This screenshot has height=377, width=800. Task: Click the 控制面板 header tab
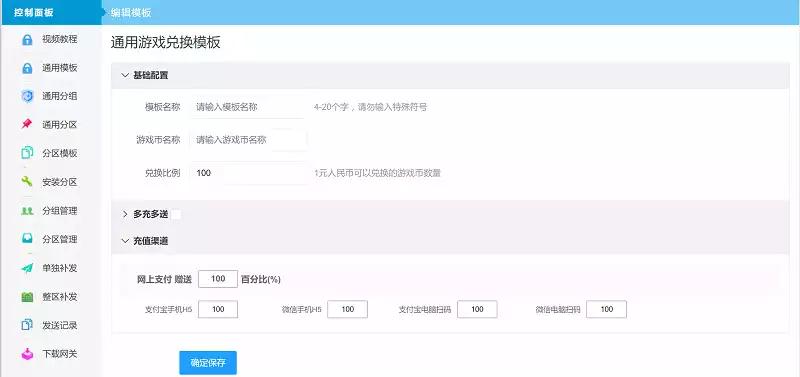(52, 13)
